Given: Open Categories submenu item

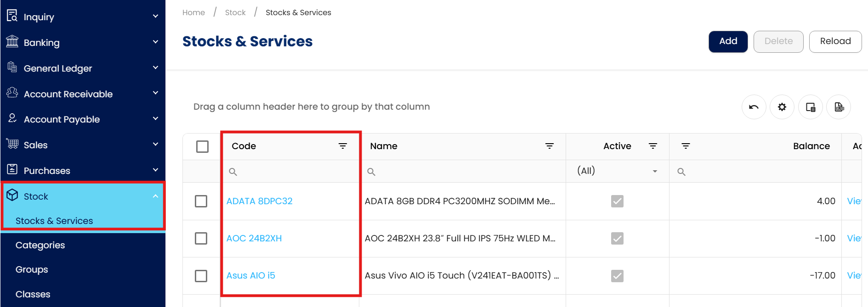Looking at the screenshot, I should click(x=40, y=245).
